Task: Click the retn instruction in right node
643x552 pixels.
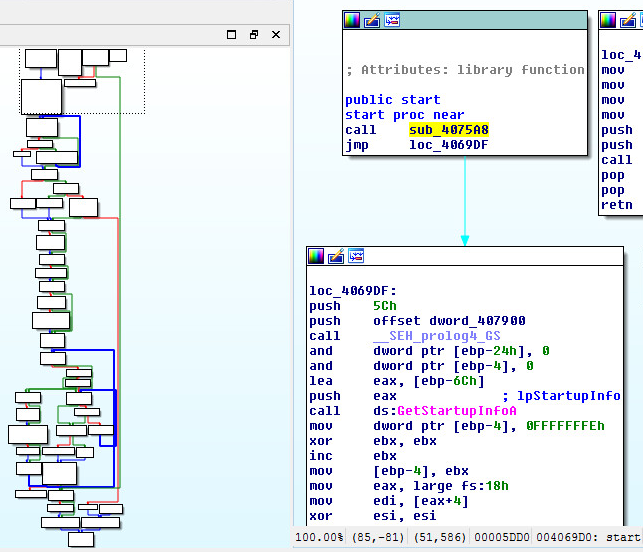Action: point(616,205)
